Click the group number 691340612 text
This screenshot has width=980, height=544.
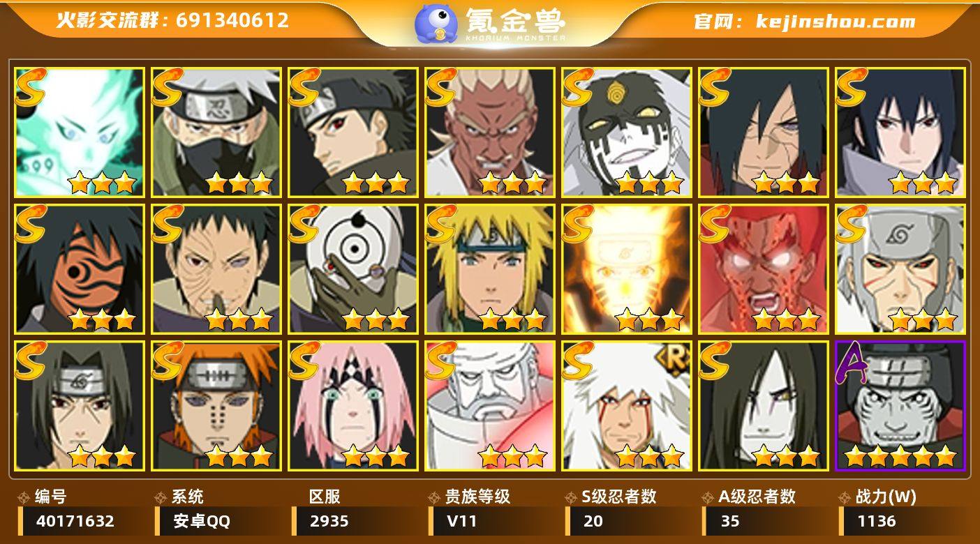tap(232, 20)
